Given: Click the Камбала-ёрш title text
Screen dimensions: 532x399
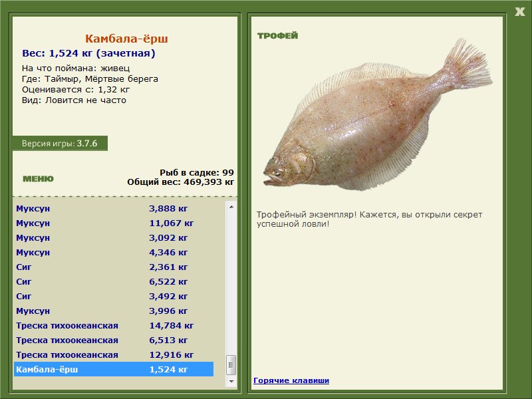Looking at the screenshot, I should [126, 39].
